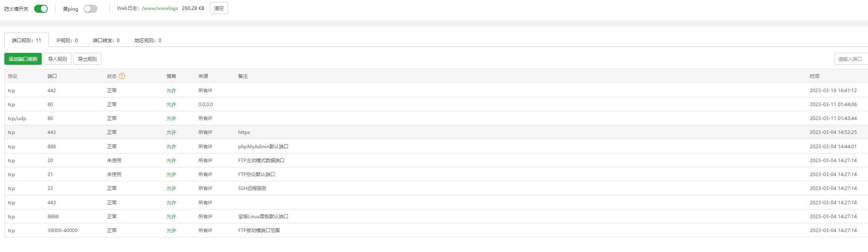Open the /www/wwwlogs log path link

160,8
